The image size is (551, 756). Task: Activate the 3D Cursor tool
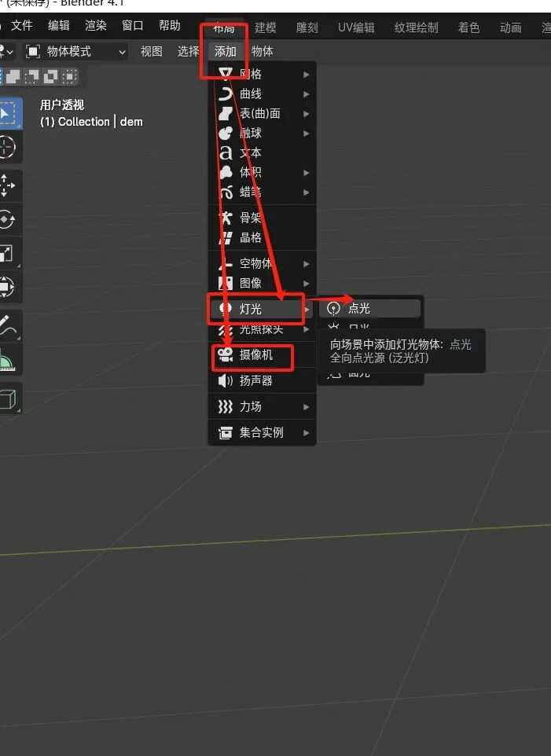pyautogui.click(x=8, y=147)
